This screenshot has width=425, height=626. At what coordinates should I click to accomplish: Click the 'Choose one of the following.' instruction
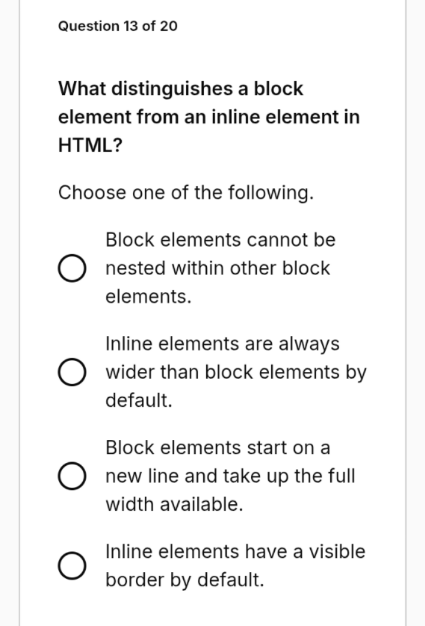tap(186, 193)
